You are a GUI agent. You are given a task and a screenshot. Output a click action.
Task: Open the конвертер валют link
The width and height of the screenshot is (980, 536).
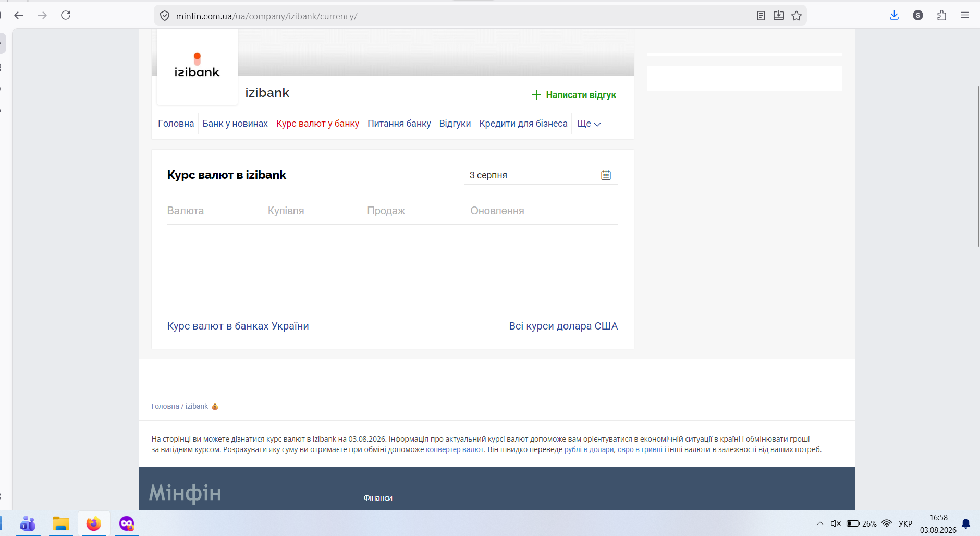click(455, 449)
